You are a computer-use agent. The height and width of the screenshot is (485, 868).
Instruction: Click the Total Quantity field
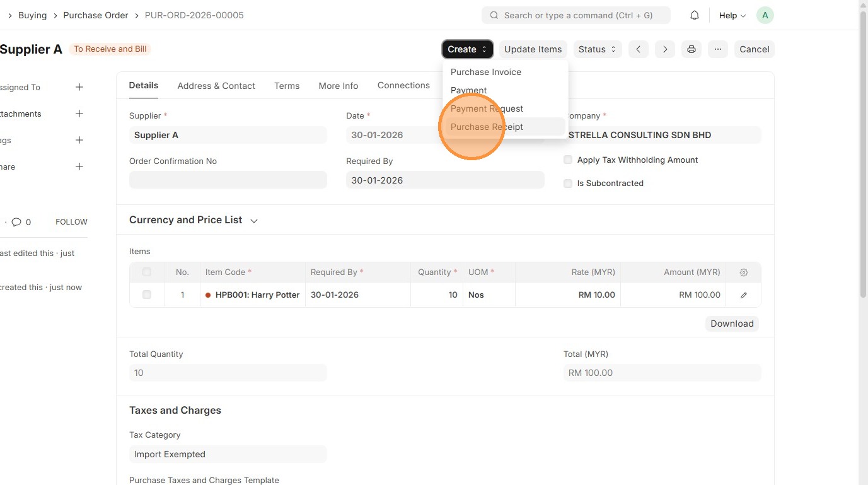228,373
